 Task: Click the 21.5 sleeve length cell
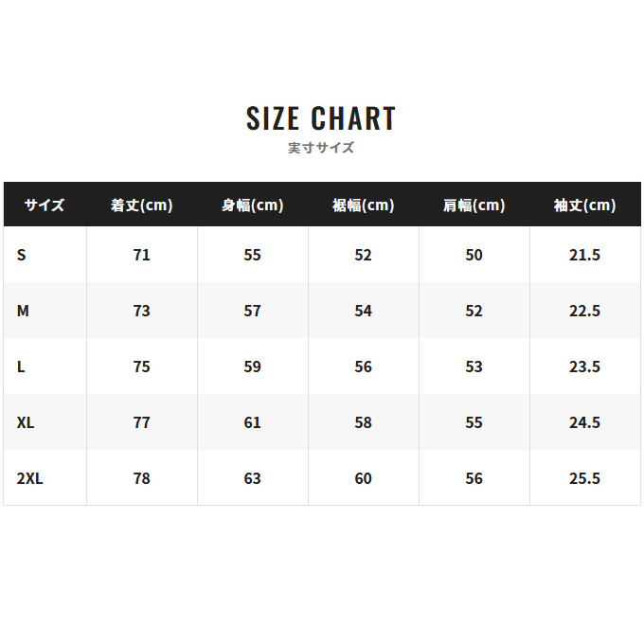point(585,255)
